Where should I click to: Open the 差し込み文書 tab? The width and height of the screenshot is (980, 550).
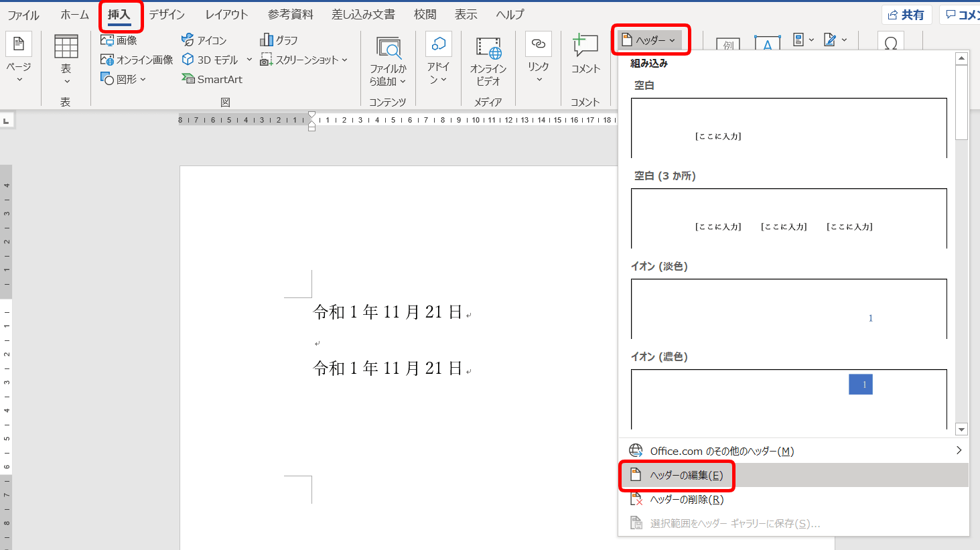[363, 15]
